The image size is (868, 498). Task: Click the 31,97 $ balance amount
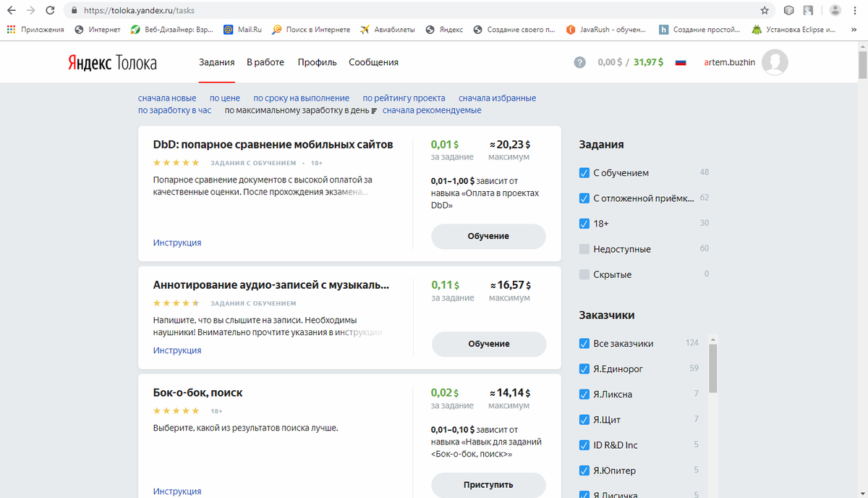[648, 62]
